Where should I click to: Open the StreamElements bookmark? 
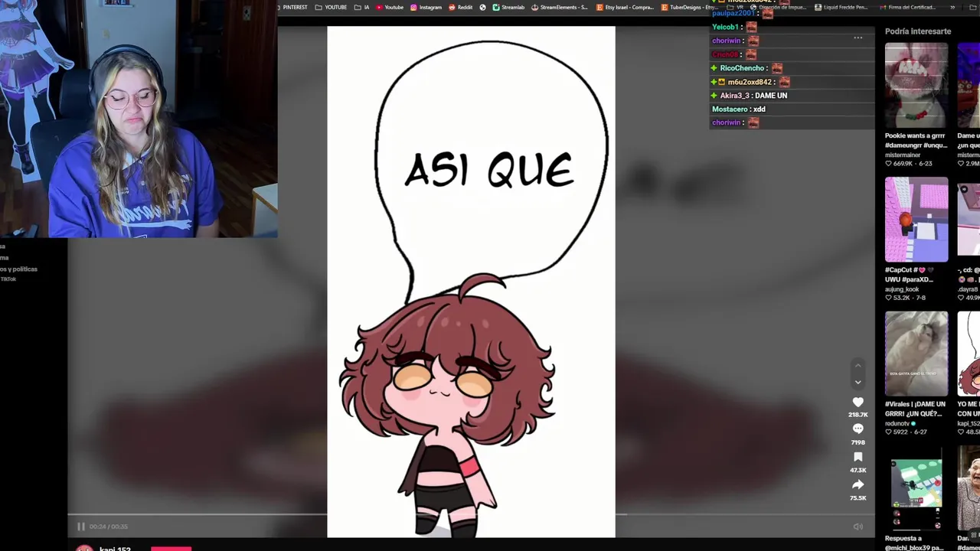point(559,8)
